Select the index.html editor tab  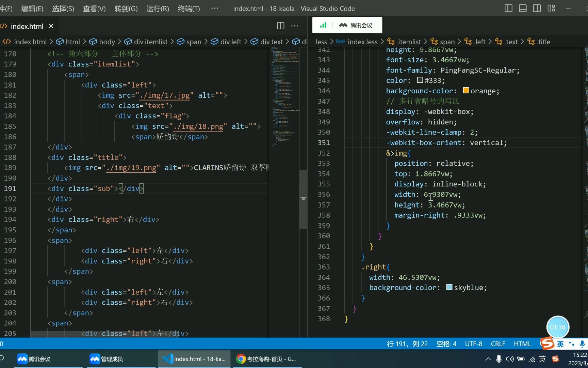(27, 26)
